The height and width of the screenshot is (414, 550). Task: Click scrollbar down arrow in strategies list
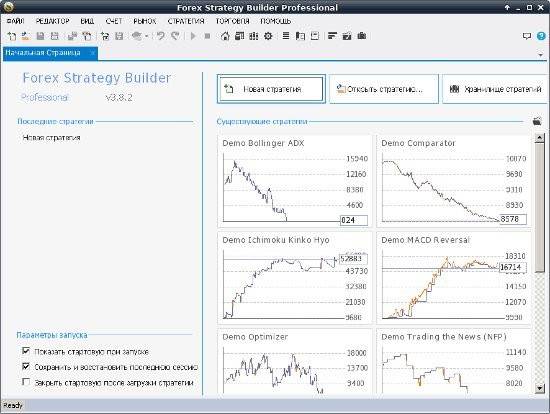click(x=539, y=388)
